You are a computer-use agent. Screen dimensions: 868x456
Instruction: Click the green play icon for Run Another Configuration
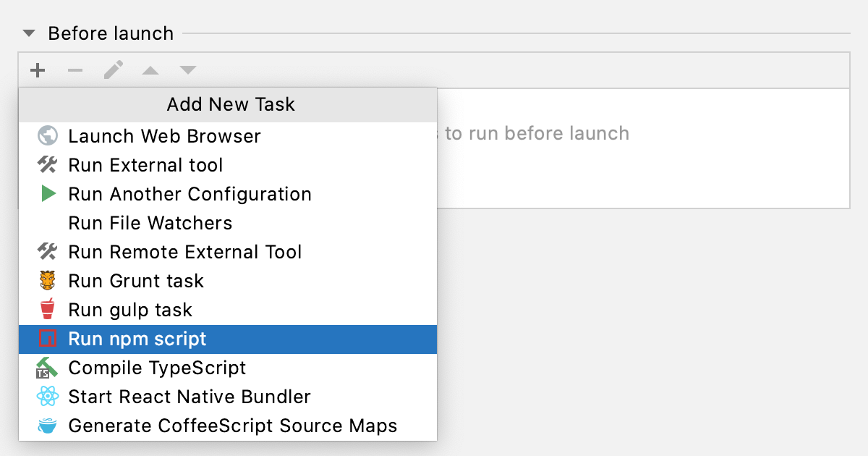coord(46,193)
